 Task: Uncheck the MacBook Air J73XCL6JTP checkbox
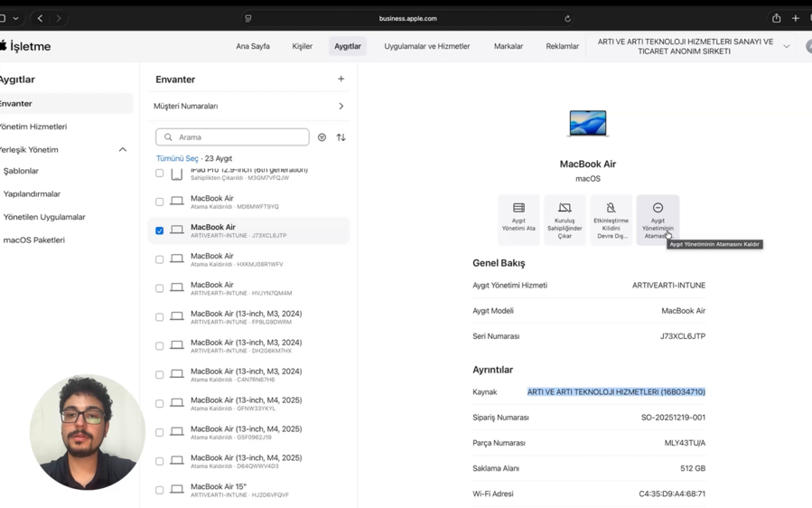(x=160, y=230)
